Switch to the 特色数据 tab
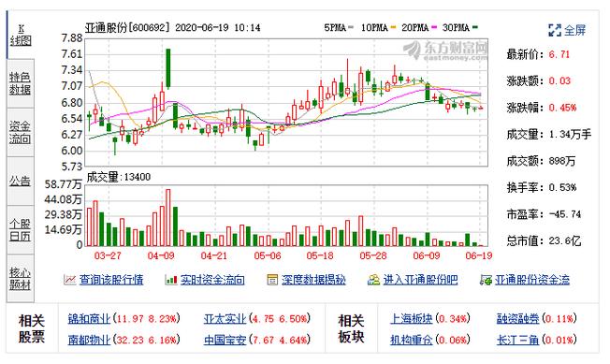This screenshot has height=364, width=610. [21, 83]
